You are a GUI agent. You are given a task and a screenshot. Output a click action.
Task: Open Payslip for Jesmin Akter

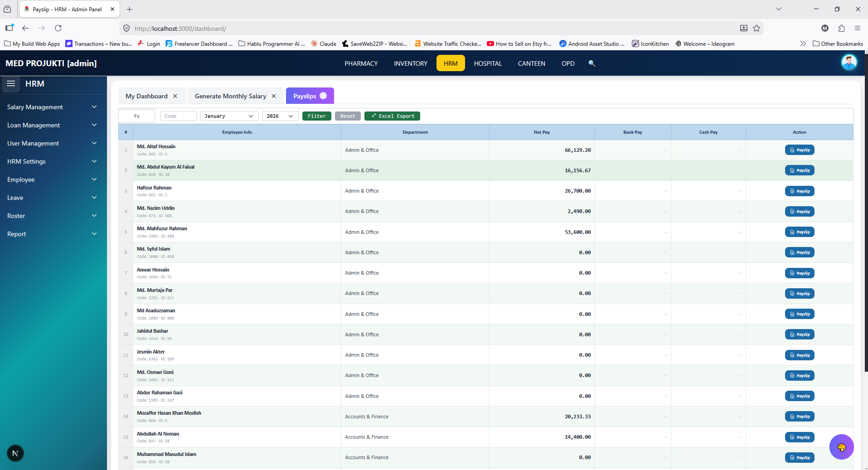click(x=800, y=355)
